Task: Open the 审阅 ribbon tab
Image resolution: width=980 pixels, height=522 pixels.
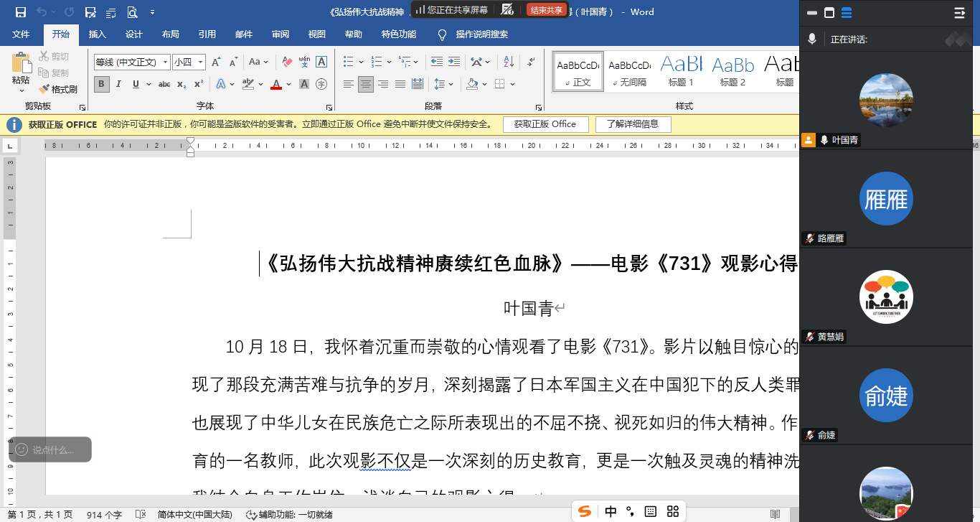Action: click(x=281, y=34)
